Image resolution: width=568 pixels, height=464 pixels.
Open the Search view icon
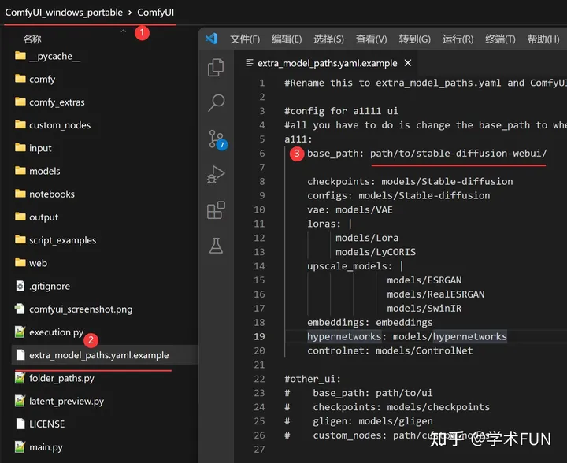pos(216,103)
